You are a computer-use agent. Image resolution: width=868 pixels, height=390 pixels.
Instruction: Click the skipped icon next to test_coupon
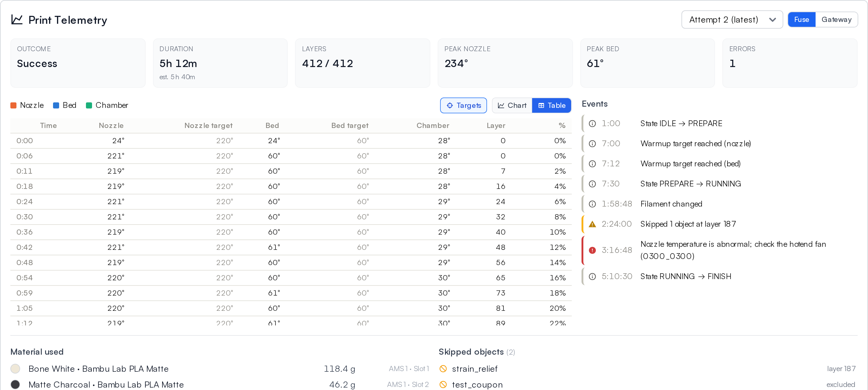pyautogui.click(x=443, y=384)
